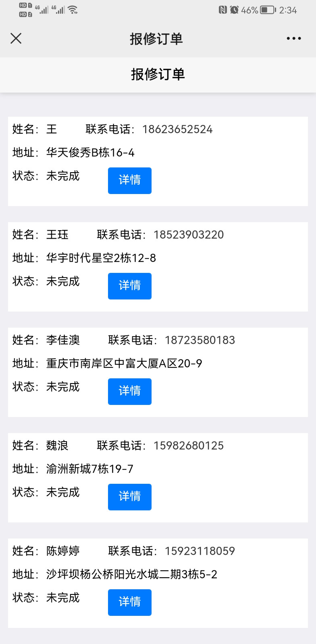
Task: Select address 渝洲新城7栋19-7
Action: pos(89,469)
